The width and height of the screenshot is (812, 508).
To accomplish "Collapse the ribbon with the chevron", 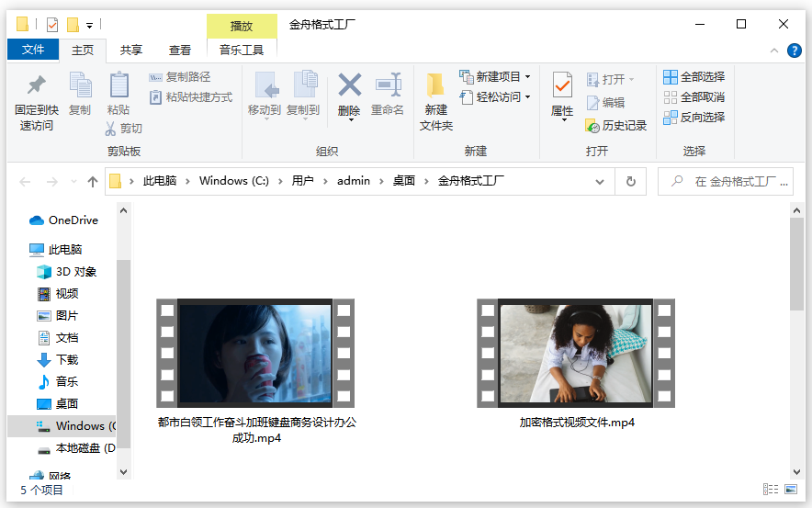I will click(x=774, y=51).
